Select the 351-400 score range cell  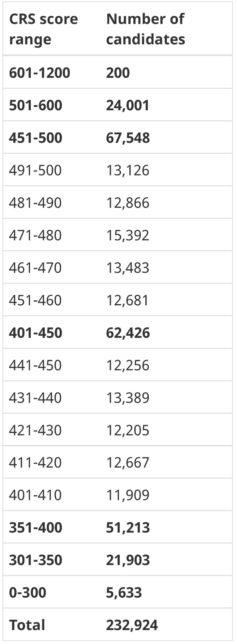[x=36, y=528]
